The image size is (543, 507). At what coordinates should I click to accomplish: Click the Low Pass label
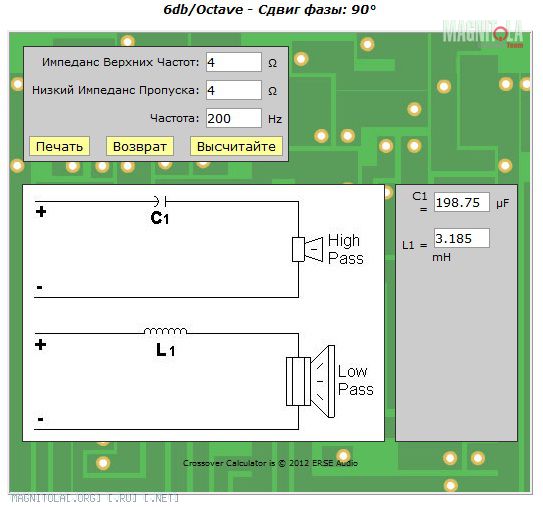(x=355, y=380)
